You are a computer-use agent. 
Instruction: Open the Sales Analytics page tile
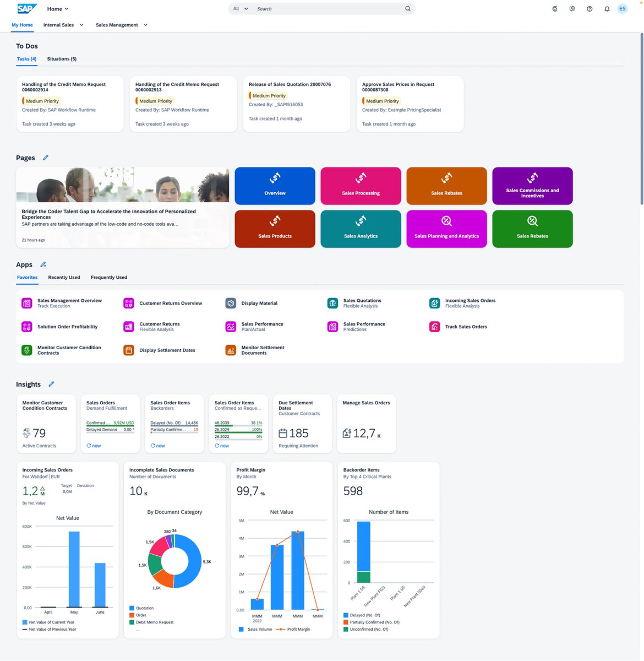pos(361,229)
